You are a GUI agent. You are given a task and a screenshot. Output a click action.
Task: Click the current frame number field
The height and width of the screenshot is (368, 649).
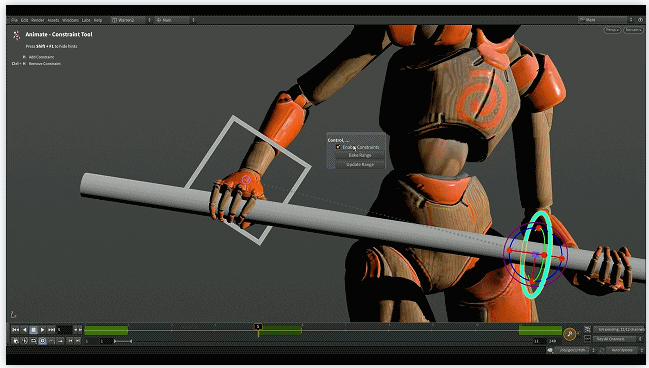(x=65, y=330)
